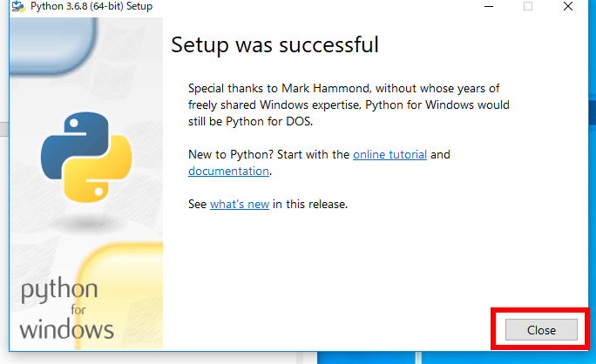The height and width of the screenshot is (364, 596).
Task: Click the Close button to finish setup
Action: [x=541, y=330]
